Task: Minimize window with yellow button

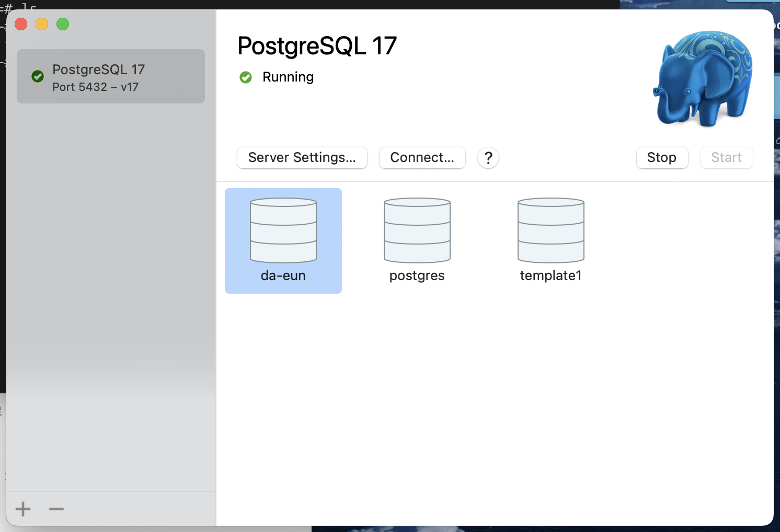Action: pyautogui.click(x=42, y=24)
